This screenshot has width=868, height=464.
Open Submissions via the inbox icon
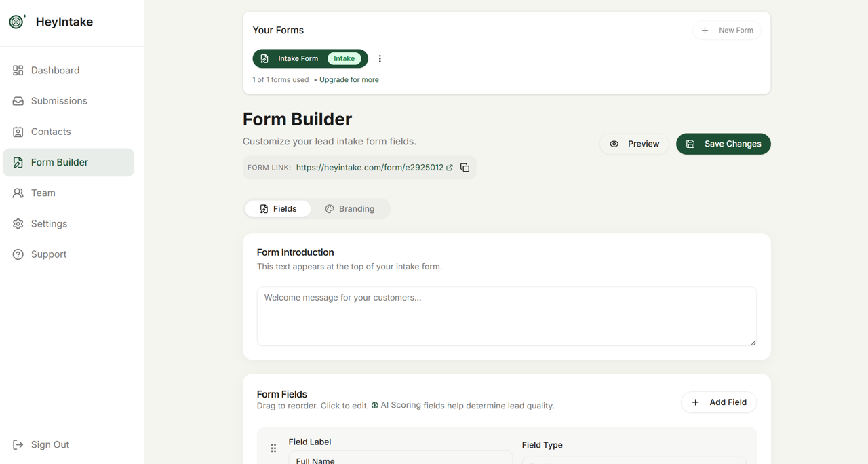pos(18,100)
